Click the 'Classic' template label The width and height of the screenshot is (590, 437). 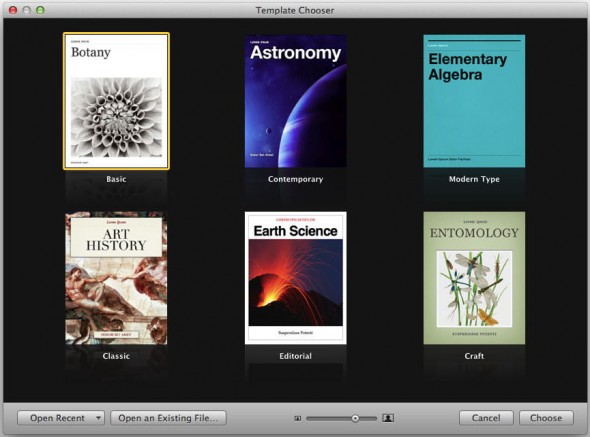[x=116, y=356]
